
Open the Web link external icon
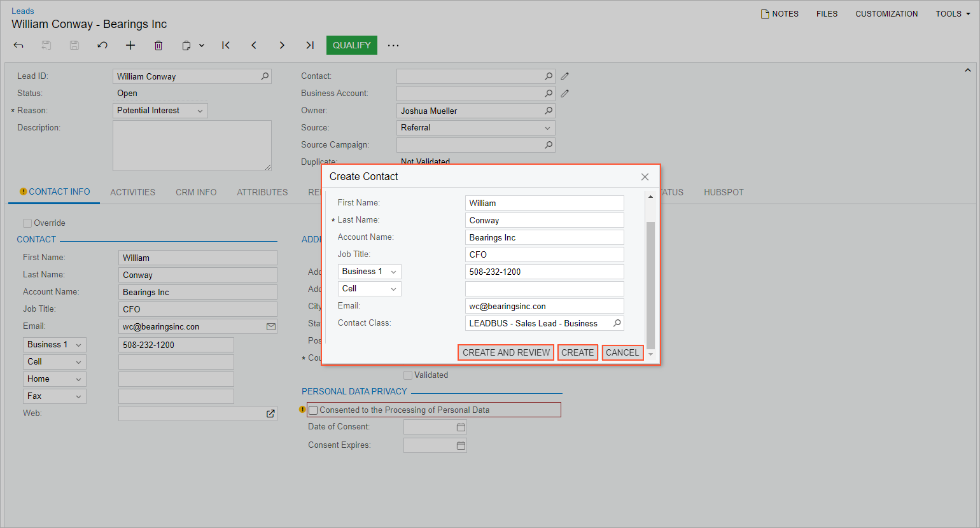point(270,413)
